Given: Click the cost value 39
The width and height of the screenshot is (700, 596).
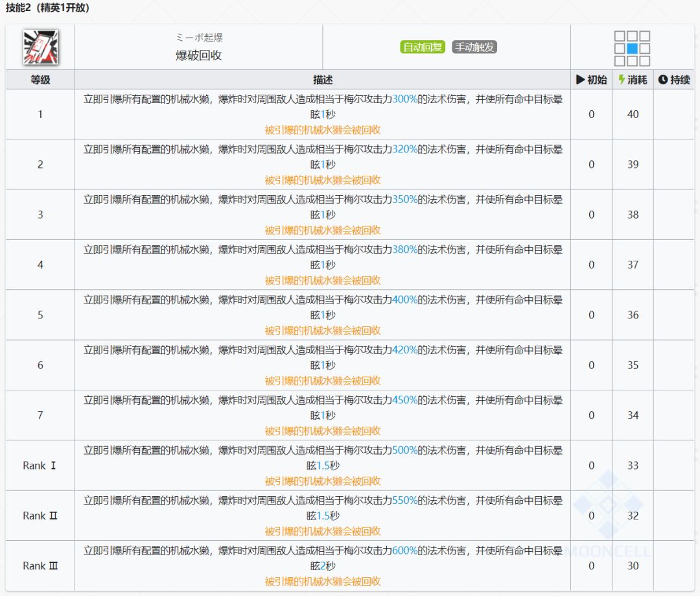Looking at the screenshot, I should pyautogui.click(x=633, y=165).
